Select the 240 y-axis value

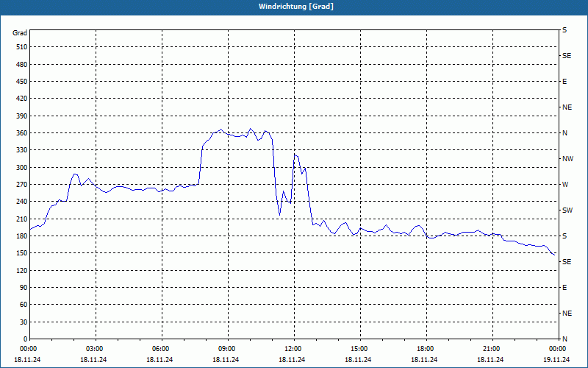pyautogui.click(x=22, y=202)
